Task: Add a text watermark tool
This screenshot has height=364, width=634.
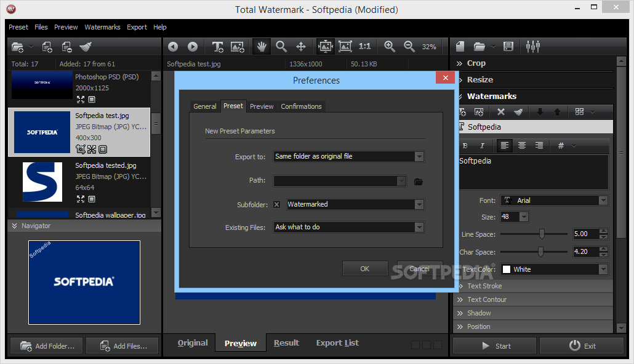Action: tap(217, 47)
